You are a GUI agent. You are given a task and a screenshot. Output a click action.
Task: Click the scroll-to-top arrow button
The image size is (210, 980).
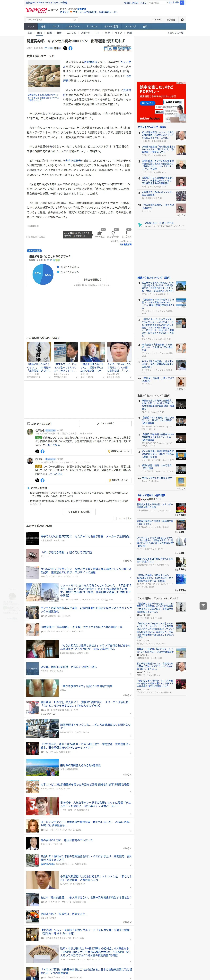pos(203,606)
